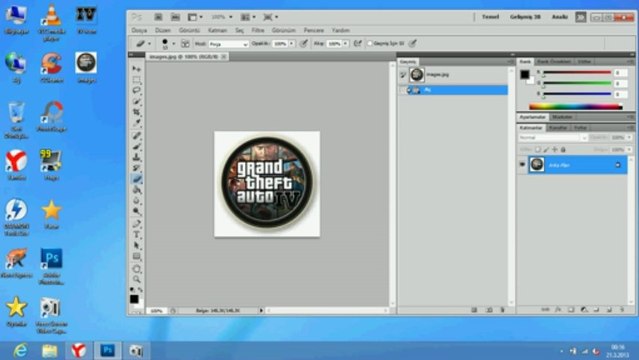The image size is (639, 360).
Task: Select the Zoom magnifier tool
Action: pos(137,279)
